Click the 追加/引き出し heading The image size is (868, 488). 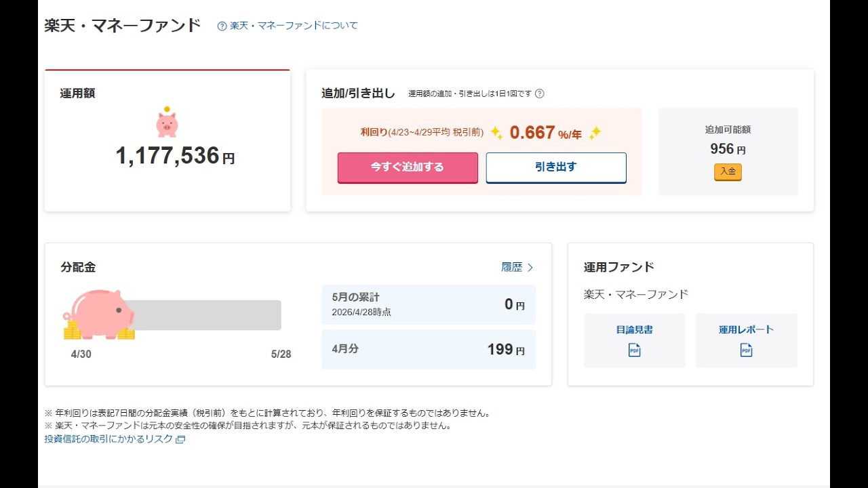point(358,94)
